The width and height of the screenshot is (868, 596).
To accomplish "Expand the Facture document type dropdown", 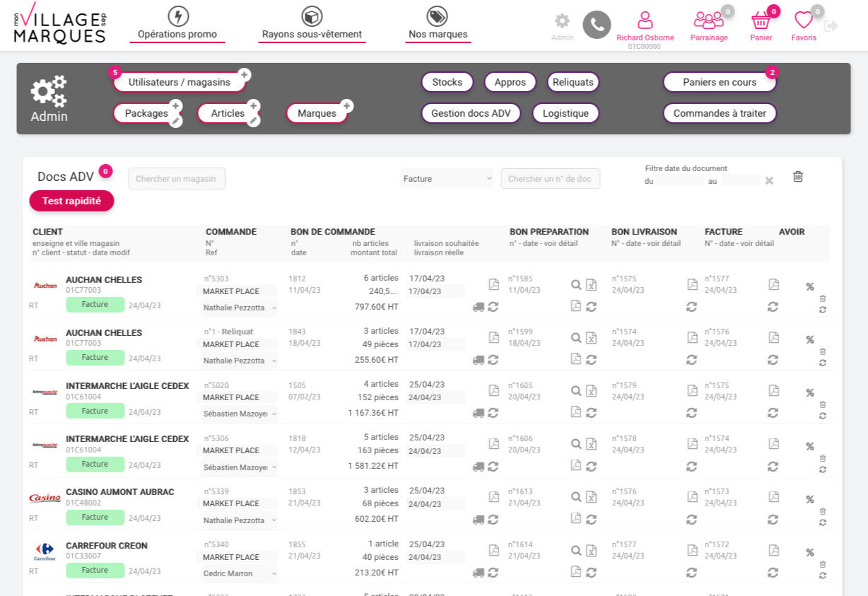I will tap(447, 179).
